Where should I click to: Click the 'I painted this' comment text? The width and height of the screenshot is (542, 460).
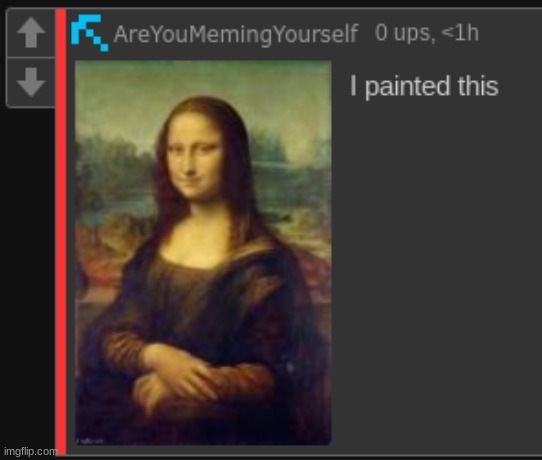(424, 86)
